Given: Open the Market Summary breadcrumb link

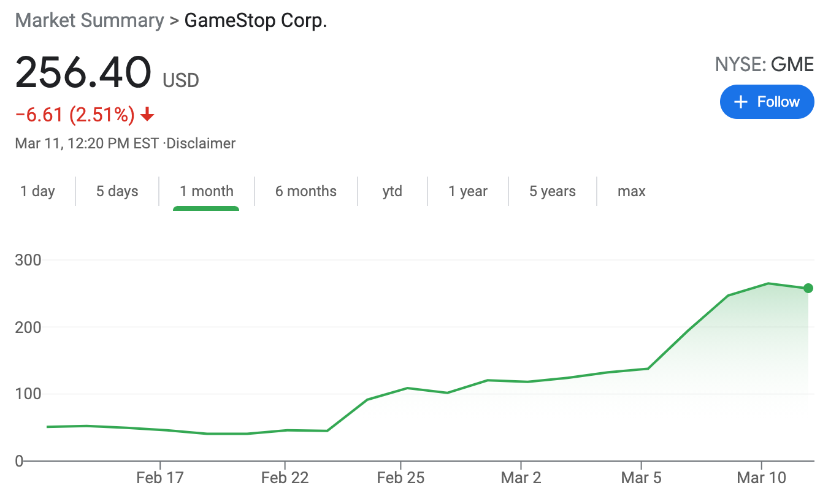Looking at the screenshot, I should (x=90, y=20).
